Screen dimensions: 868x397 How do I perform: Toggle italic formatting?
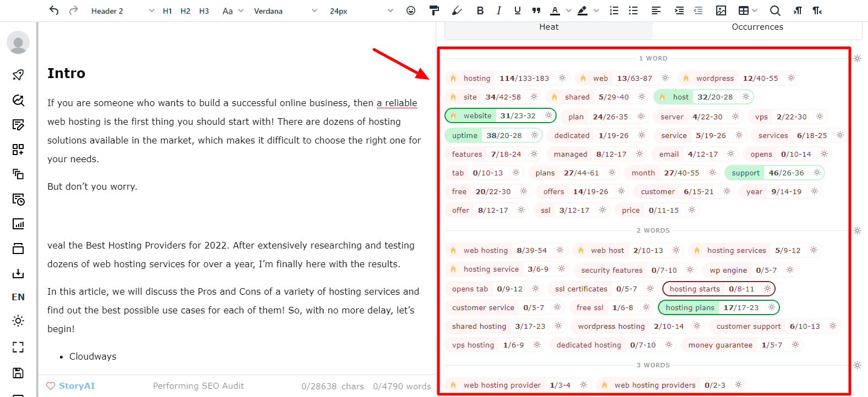point(499,10)
